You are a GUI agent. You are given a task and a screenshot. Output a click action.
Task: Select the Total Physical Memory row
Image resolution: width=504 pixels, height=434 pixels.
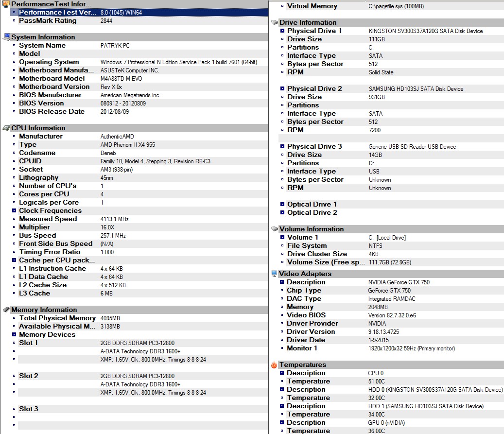coord(143,318)
